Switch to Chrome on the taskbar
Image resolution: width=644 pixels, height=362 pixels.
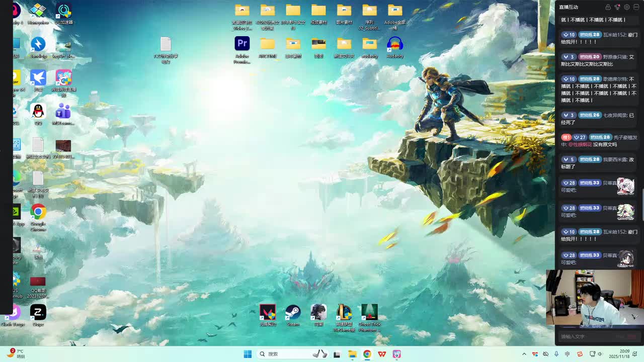point(367,354)
